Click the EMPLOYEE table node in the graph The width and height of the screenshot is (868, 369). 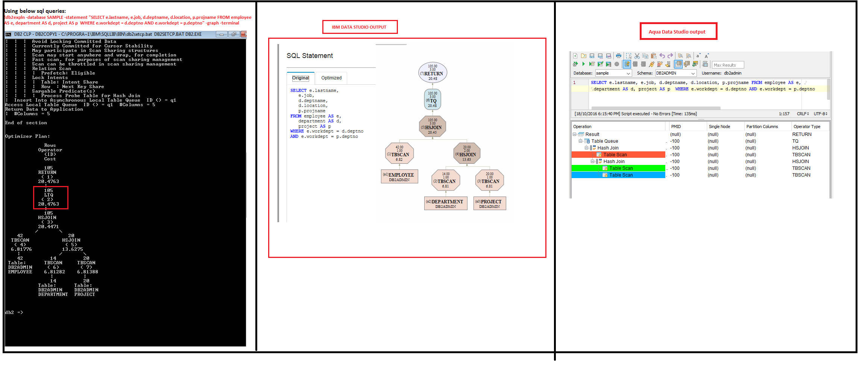(x=399, y=177)
